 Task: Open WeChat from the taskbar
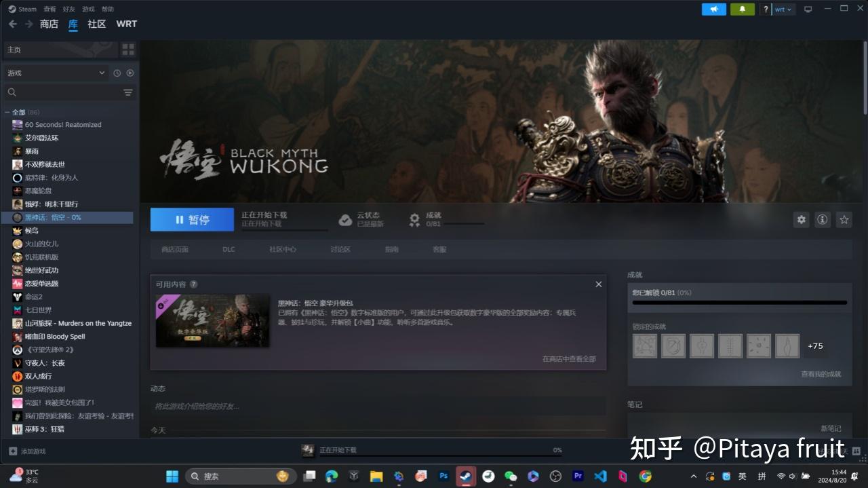point(511,476)
